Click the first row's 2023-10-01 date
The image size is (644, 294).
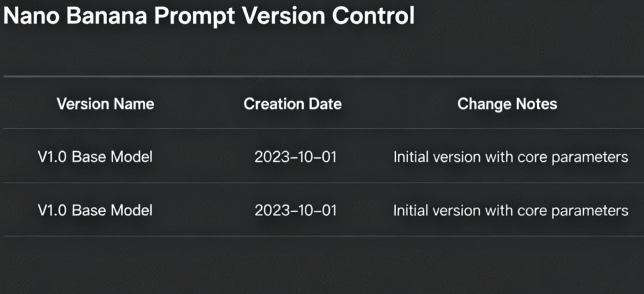(x=296, y=157)
